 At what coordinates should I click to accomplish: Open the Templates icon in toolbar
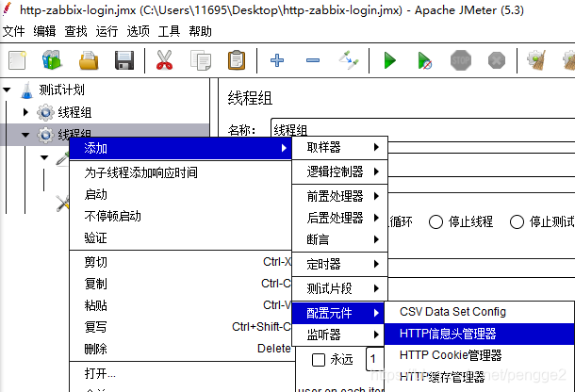pos(52,60)
